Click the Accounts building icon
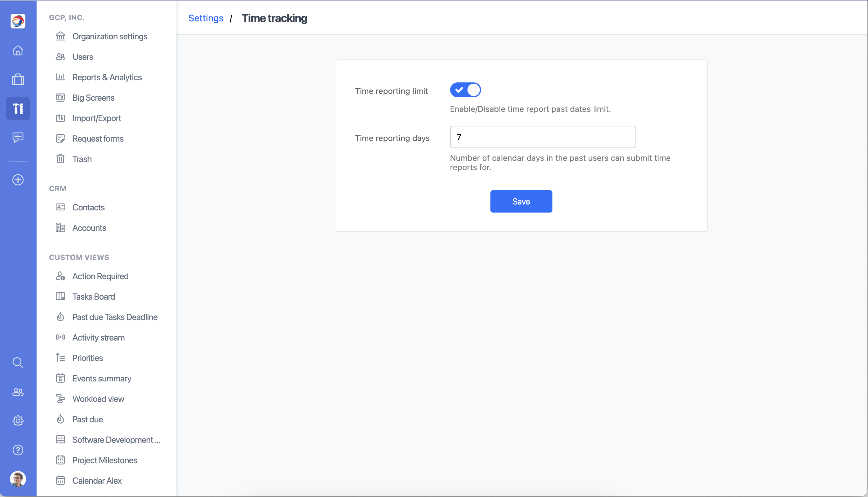868x497 pixels. click(x=60, y=228)
